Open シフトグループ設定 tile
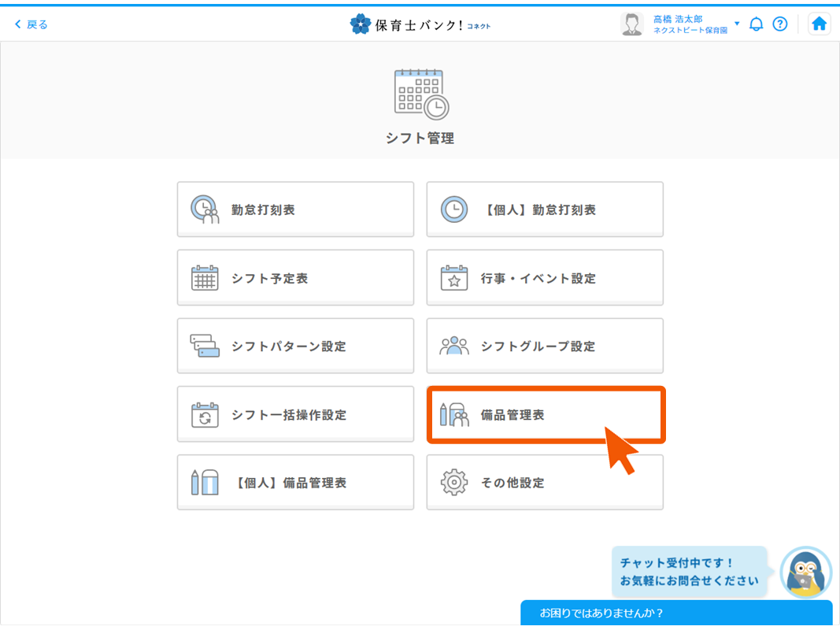This screenshot has height=630, width=840. point(545,346)
